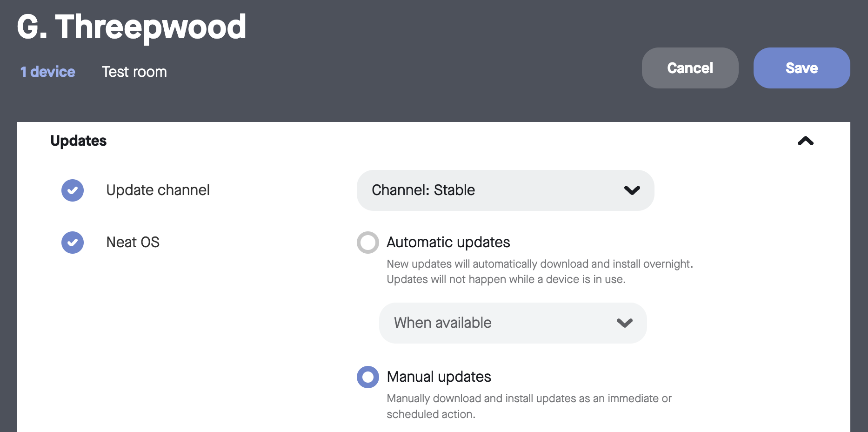Open the When available dropdown

point(513,323)
